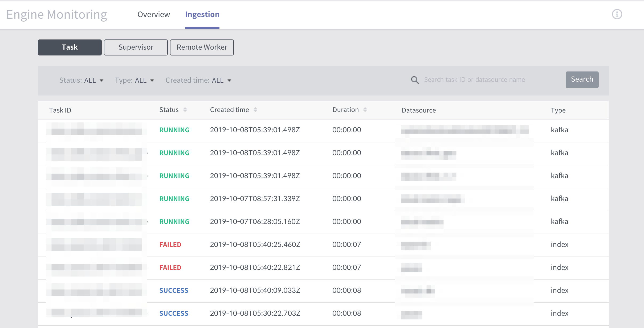
Task: Sort by Created time column arrows
Action: coord(255,110)
